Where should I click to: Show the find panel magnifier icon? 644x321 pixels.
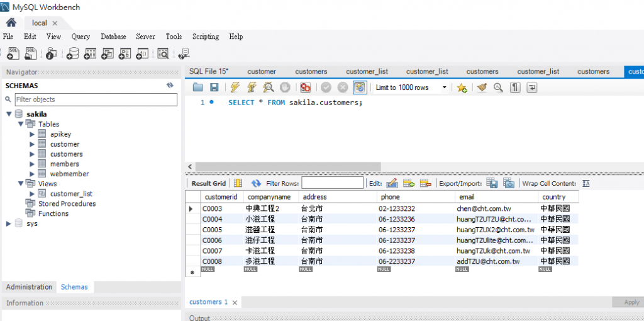coord(498,87)
